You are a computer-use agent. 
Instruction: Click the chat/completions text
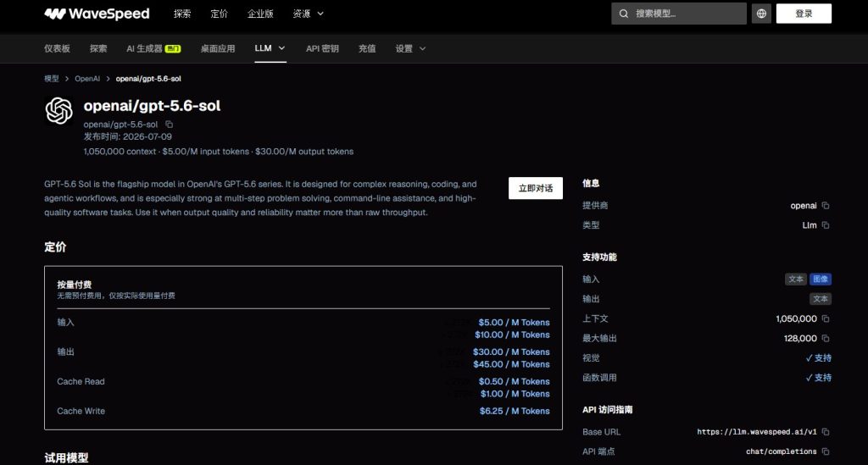[x=781, y=451]
